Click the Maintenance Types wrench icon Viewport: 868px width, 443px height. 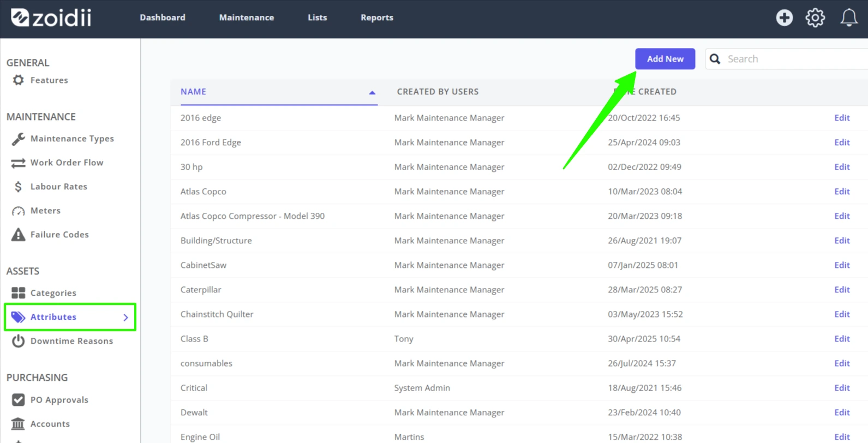pos(18,139)
